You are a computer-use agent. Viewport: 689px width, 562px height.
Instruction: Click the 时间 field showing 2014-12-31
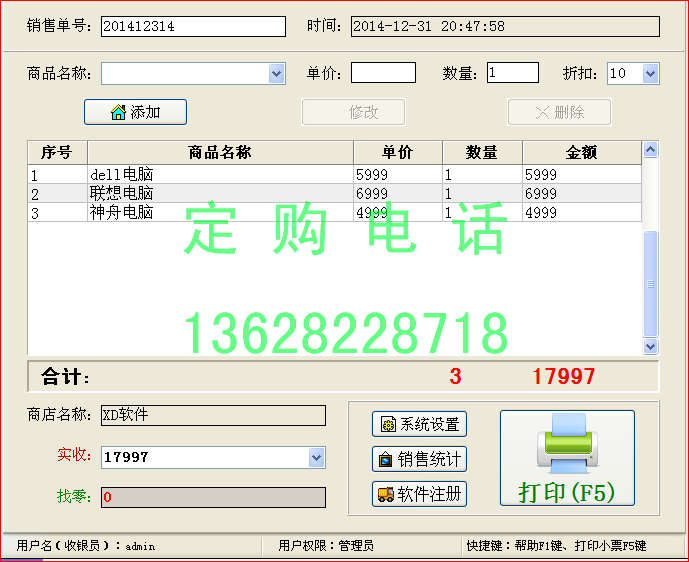click(x=505, y=26)
